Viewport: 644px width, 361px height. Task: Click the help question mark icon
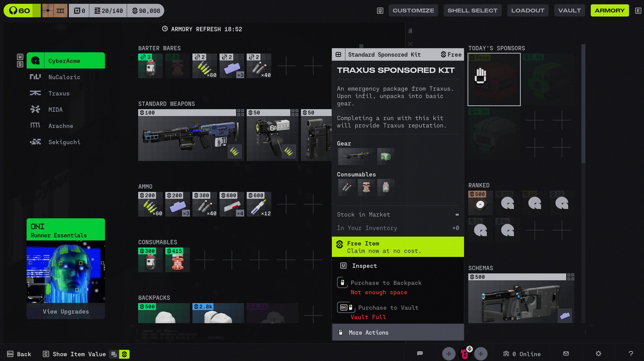(x=631, y=353)
